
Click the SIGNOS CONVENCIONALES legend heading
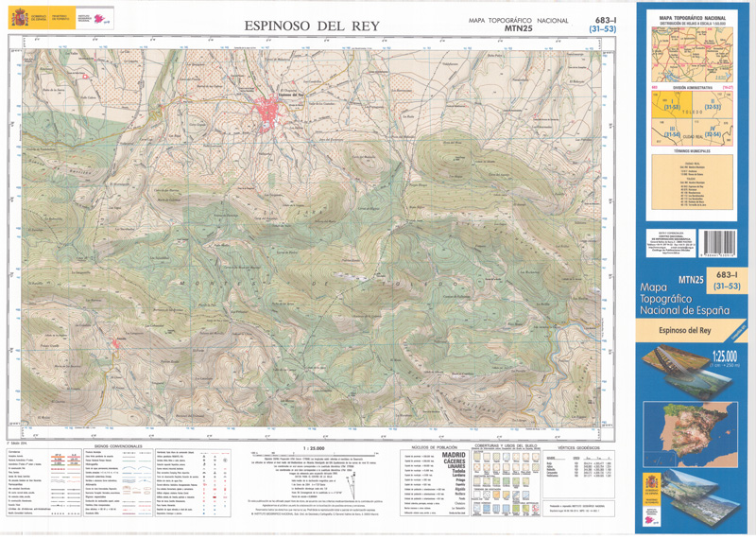click(118, 446)
